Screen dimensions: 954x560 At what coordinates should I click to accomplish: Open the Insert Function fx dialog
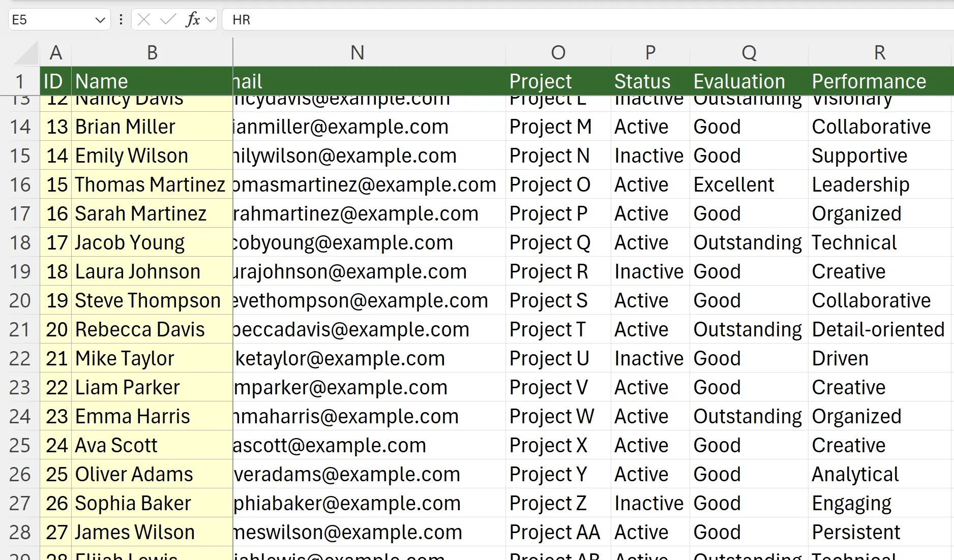coord(192,20)
